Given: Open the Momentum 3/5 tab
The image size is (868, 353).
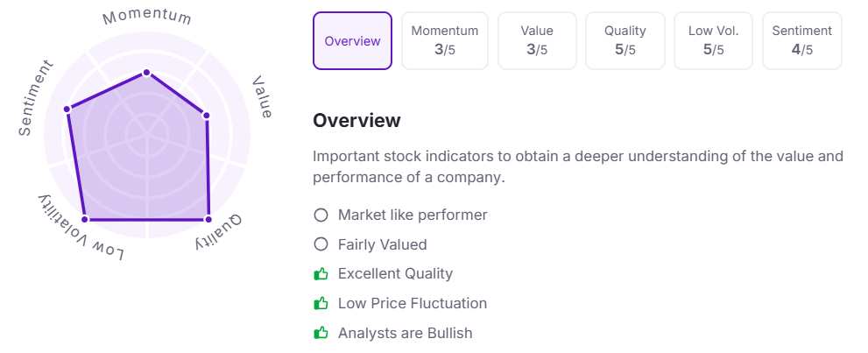Looking at the screenshot, I should click(445, 41).
